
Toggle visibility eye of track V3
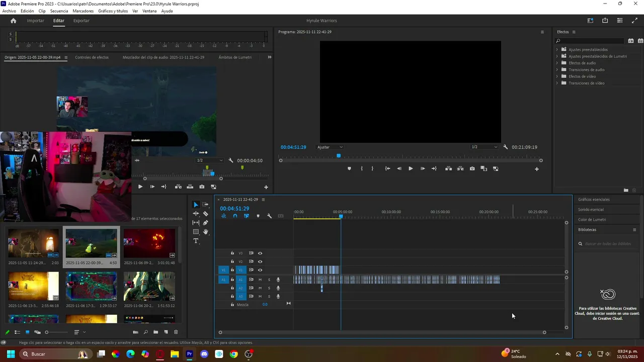click(260, 253)
